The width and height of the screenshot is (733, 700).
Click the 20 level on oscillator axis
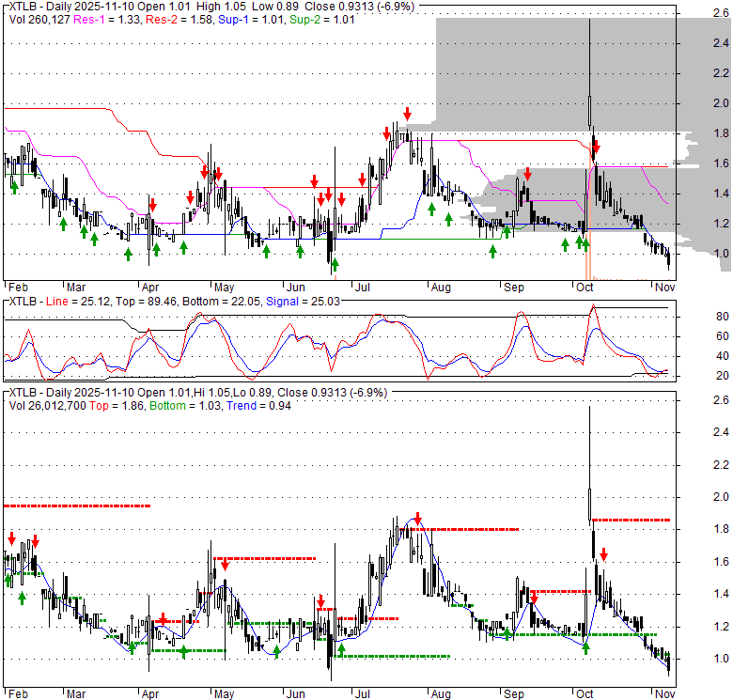(723, 376)
